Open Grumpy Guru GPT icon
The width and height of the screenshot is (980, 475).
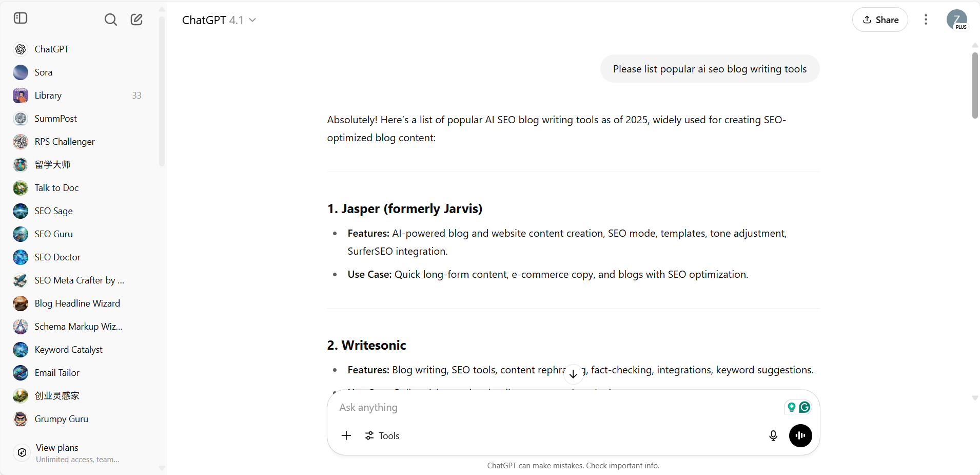click(x=21, y=419)
